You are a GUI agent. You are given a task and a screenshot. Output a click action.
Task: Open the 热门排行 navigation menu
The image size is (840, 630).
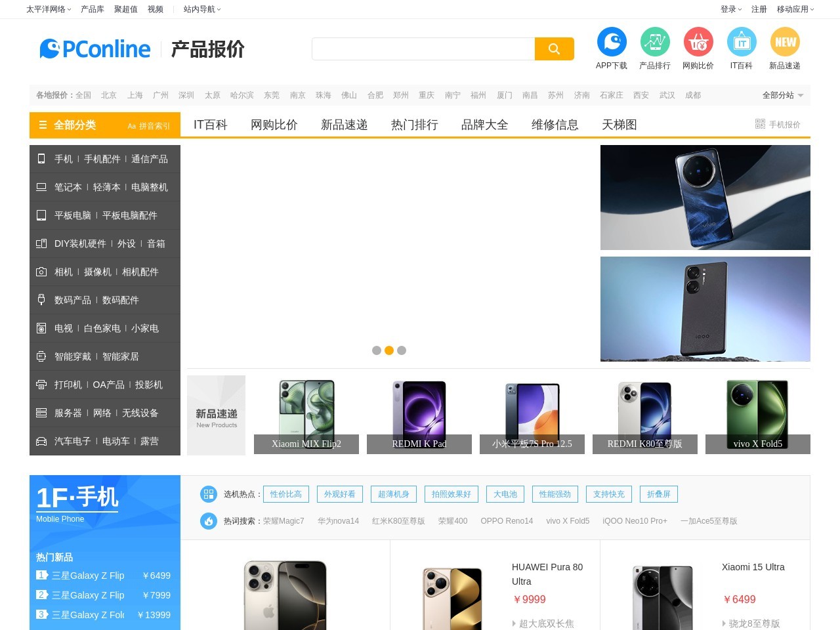414,124
